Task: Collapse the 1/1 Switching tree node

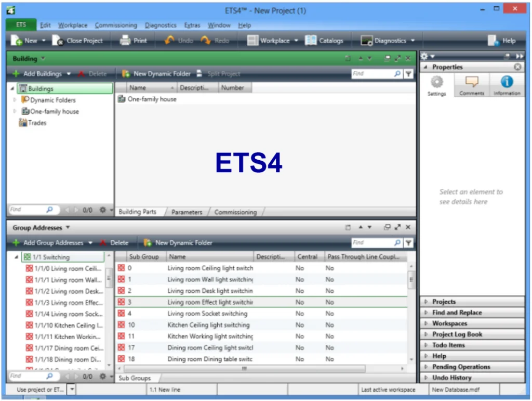Action: (16, 257)
